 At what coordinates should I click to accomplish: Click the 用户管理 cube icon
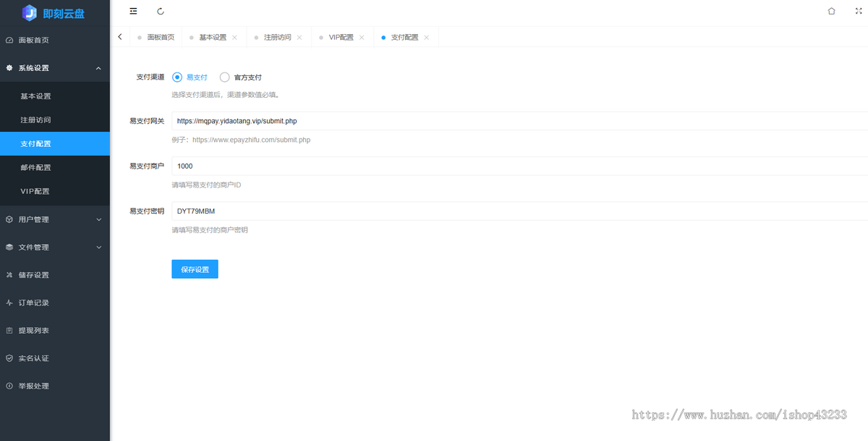[9, 219]
